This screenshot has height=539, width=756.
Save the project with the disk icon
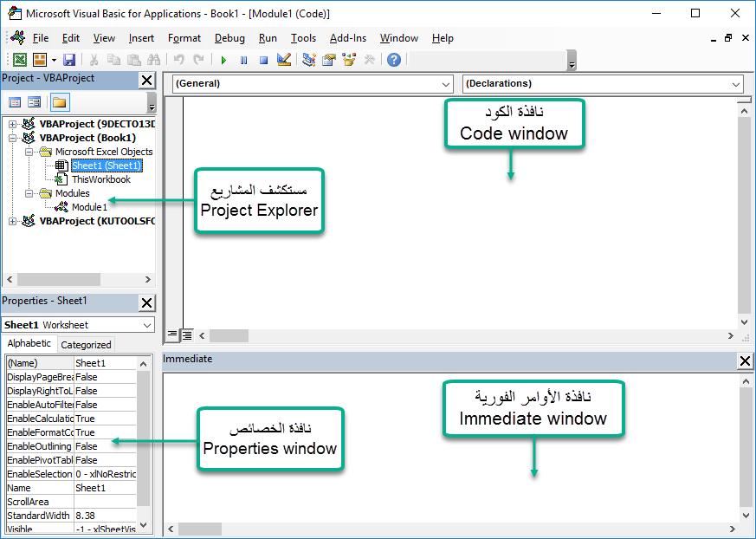tap(69, 60)
